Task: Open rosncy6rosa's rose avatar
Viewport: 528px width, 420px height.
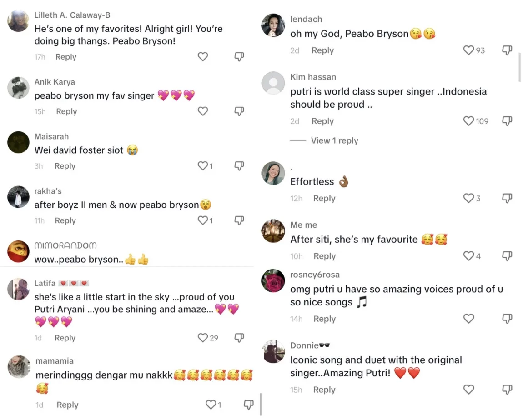Action: pos(273,280)
